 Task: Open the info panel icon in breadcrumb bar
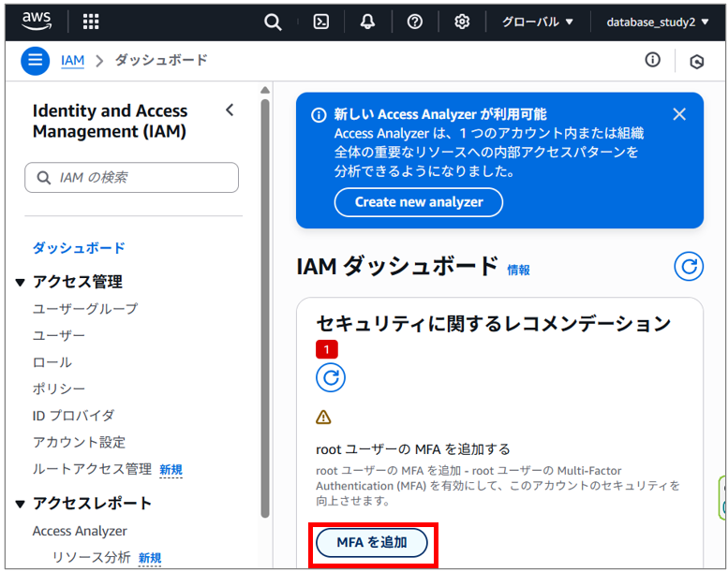[x=652, y=60]
